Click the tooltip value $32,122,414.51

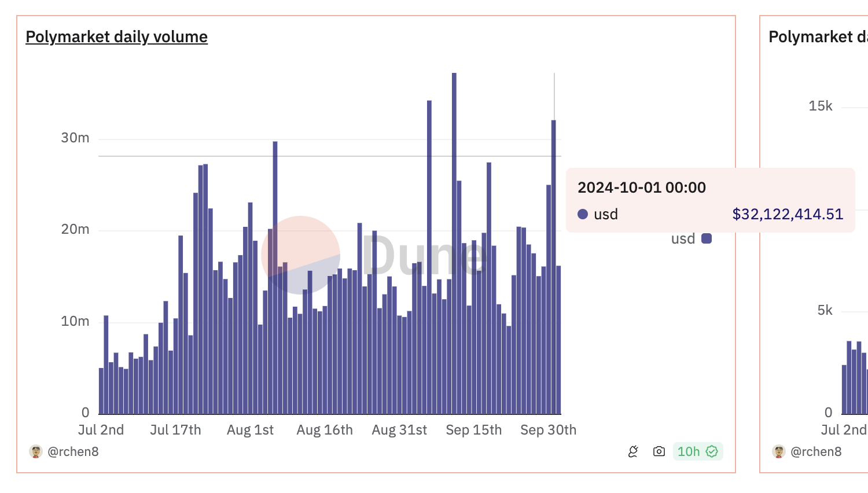(x=788, y=214)
